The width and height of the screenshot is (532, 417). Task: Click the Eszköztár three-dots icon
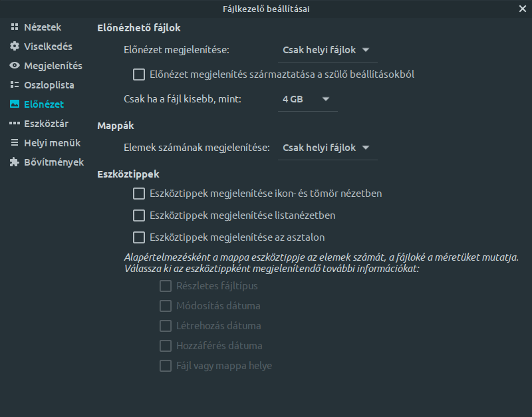tap(14, 124)
